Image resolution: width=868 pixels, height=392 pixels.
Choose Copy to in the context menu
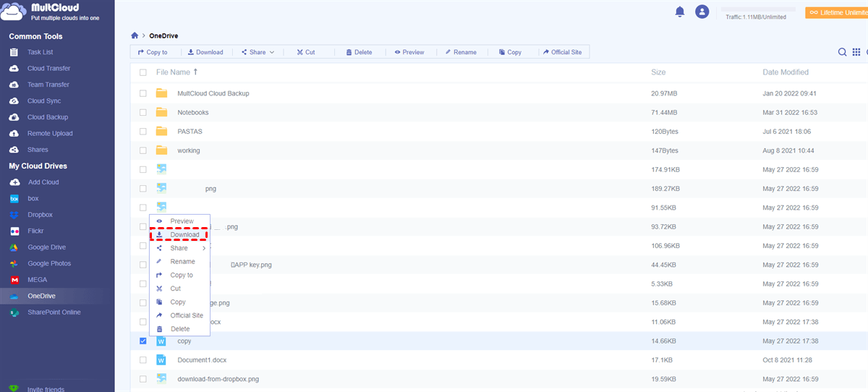[x=180, y=275]
